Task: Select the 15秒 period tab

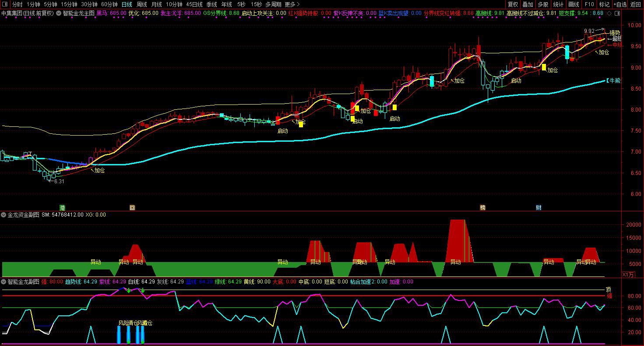Action: (x=257, y=4)
